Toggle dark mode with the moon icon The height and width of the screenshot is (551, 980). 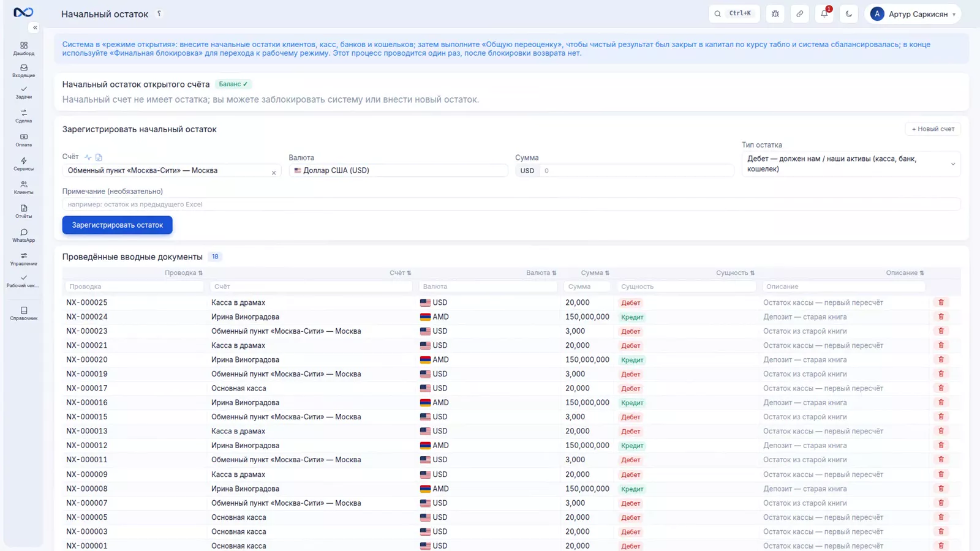849,13
